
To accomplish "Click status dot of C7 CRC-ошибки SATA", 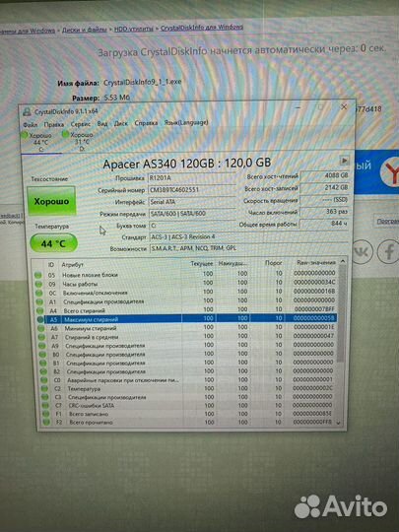I will click(45, 406).
